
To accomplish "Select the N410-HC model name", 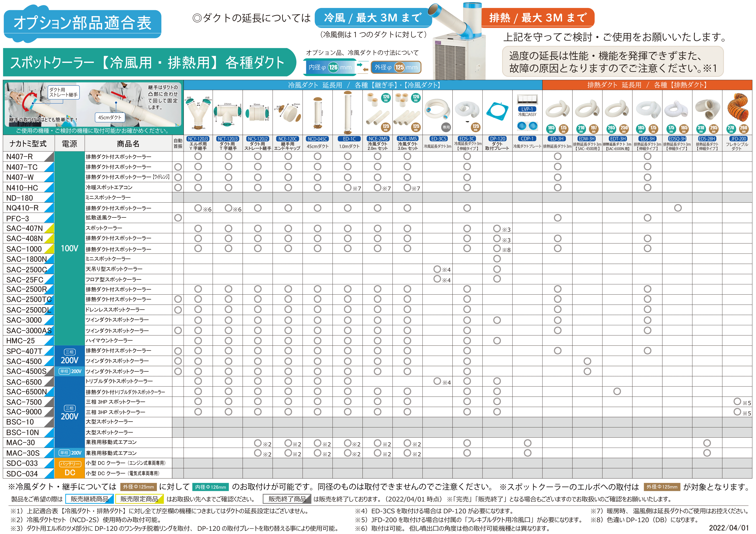I will point(22,188).
